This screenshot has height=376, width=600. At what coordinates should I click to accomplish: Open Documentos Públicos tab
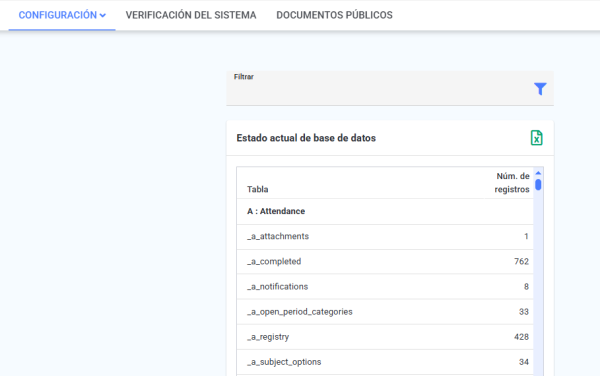tap(334, 15)
